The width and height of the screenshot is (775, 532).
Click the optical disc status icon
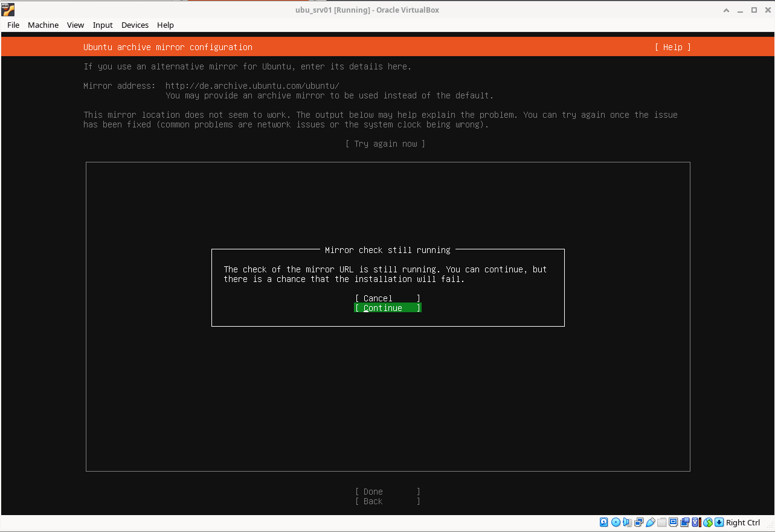click(x=616, y=522)
